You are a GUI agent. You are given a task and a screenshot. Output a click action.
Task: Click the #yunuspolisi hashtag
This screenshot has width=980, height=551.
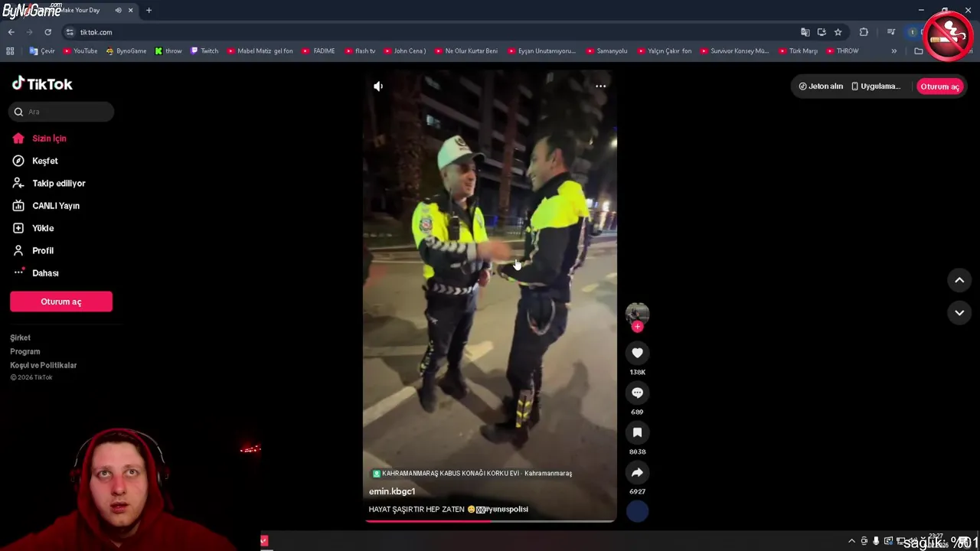pos(506,509)
